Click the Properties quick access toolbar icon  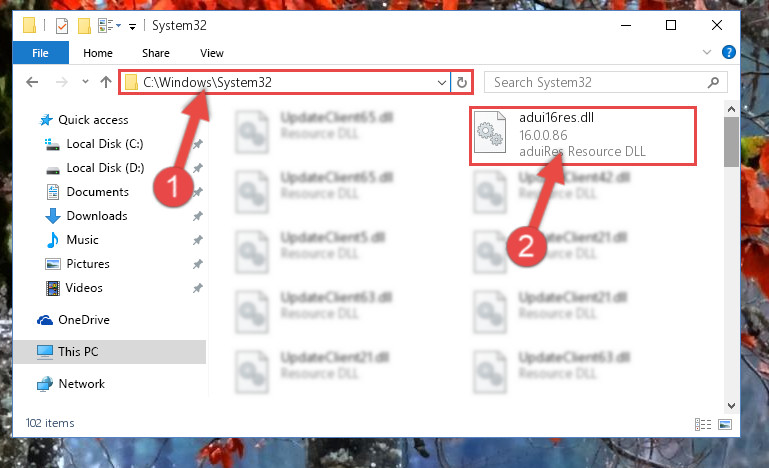(62, 26)
